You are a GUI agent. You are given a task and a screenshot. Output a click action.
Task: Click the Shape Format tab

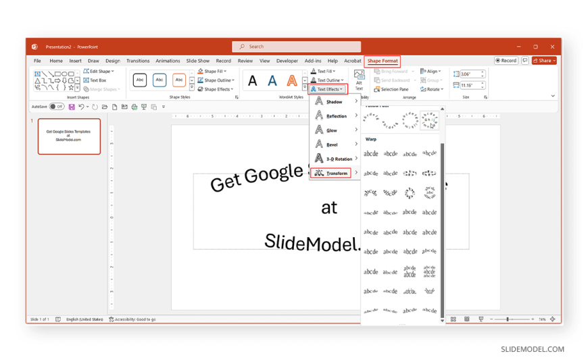coord(382,61)
